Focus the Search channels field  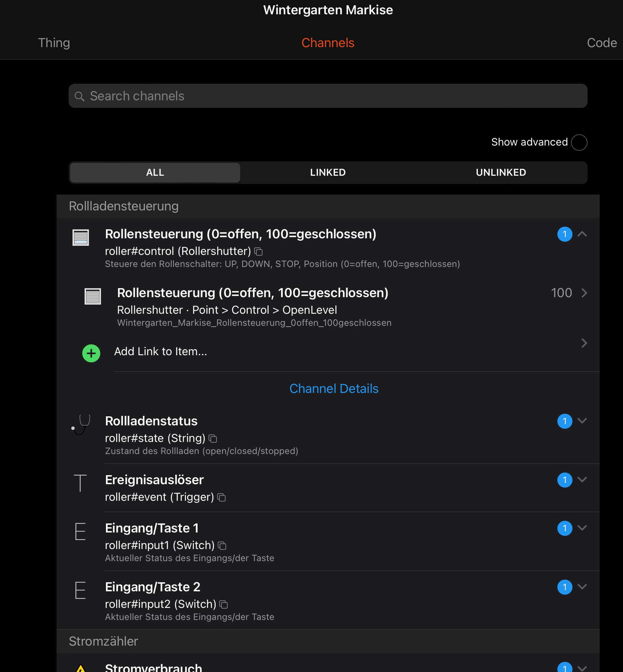pyautogui.click(x=328, y=96)
